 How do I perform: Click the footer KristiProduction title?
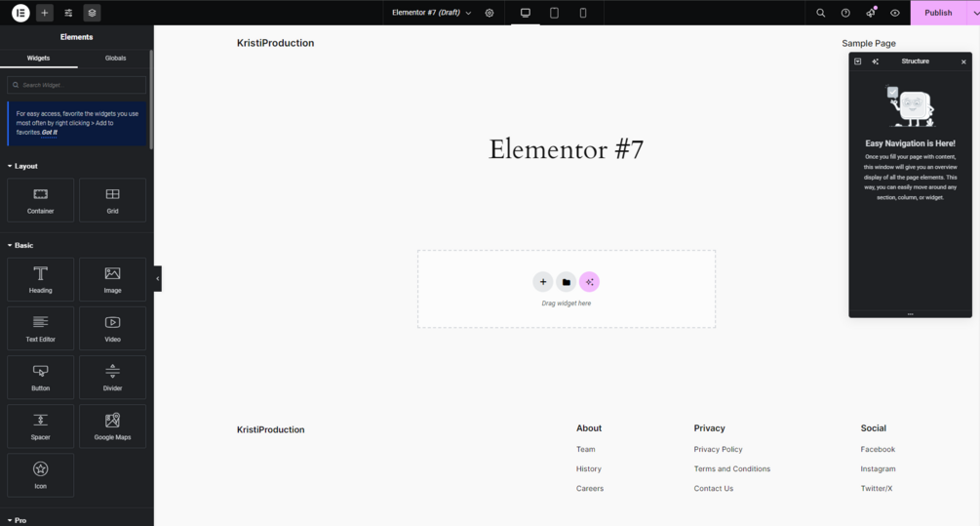click(271, 429)
